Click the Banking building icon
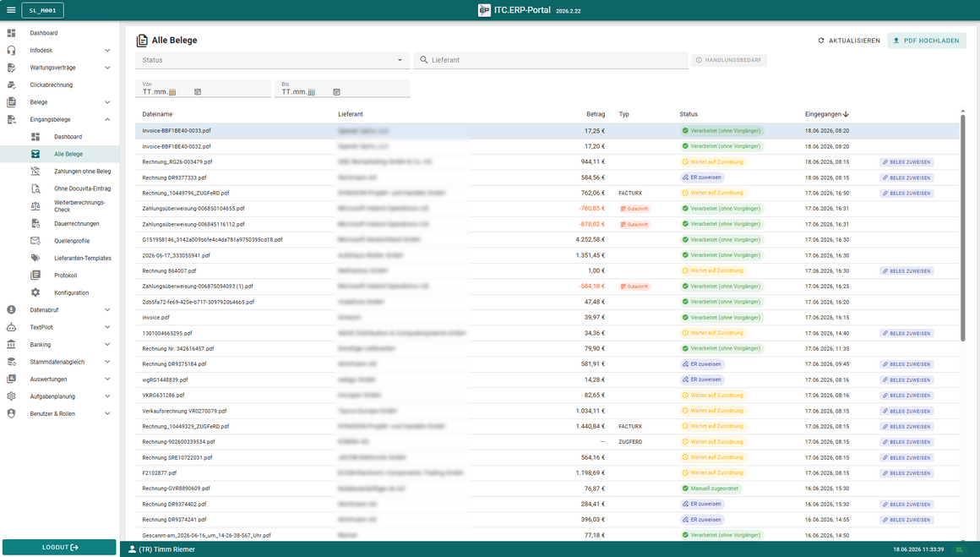Viewport: 980px width, 557px height. pos(11,345)
